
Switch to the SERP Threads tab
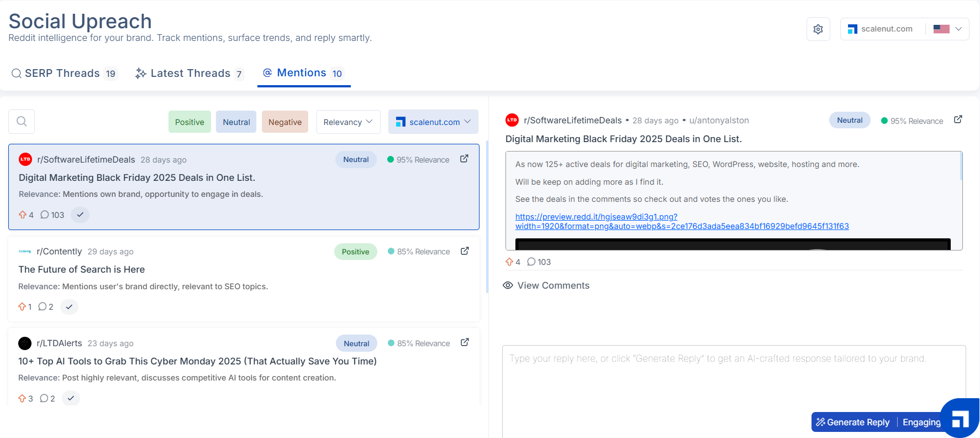point(64,74)
